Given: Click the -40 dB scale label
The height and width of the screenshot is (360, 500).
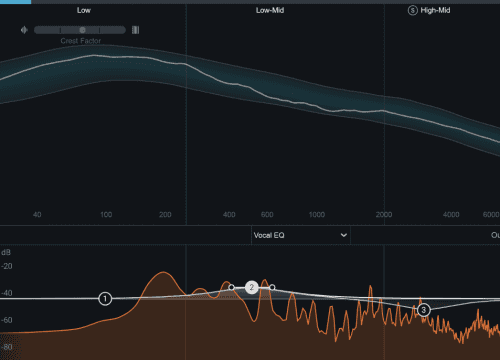Looking at the screenshot, I should 7,293.
